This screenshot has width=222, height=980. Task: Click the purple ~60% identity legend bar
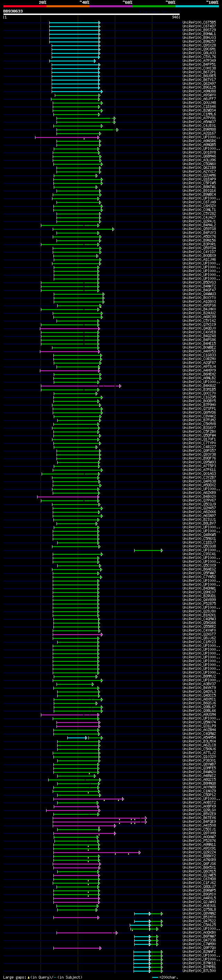click(111, 6)
